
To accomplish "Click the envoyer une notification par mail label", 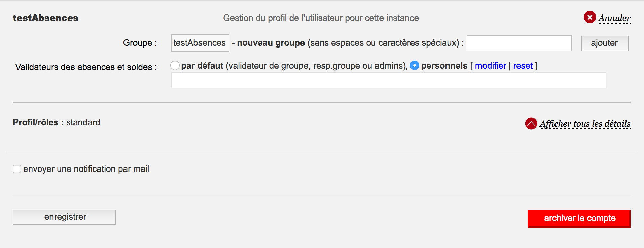I will (x=86, y=169).
